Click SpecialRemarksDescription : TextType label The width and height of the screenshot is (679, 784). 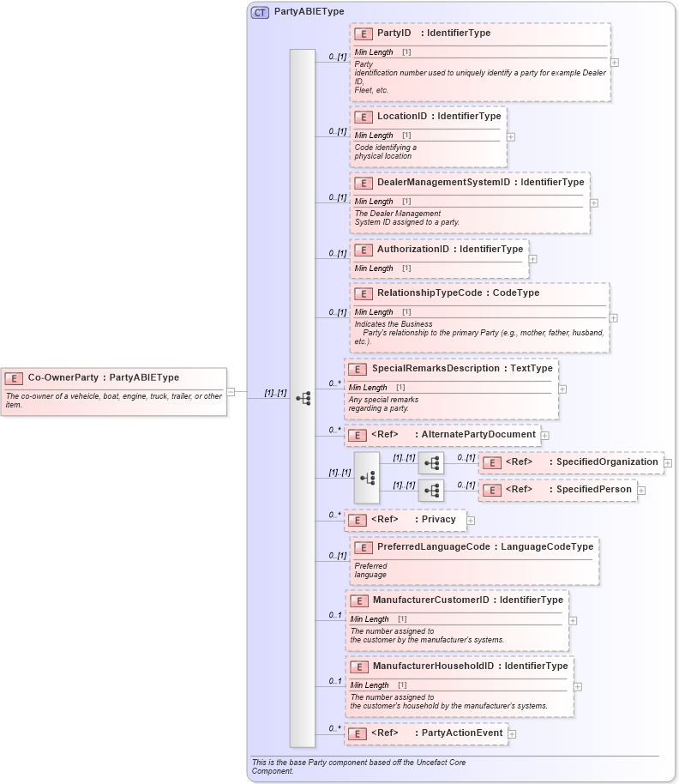[462, 369]
